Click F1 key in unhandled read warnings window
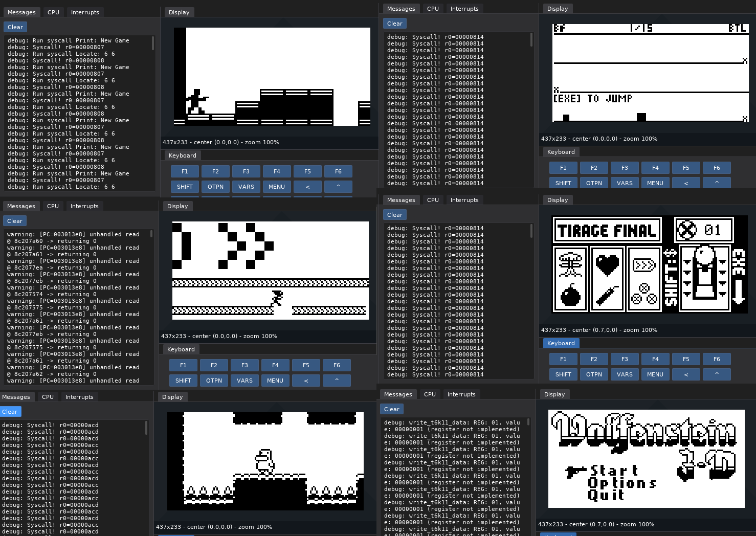756x536 pixels. (x=183, y=365)
